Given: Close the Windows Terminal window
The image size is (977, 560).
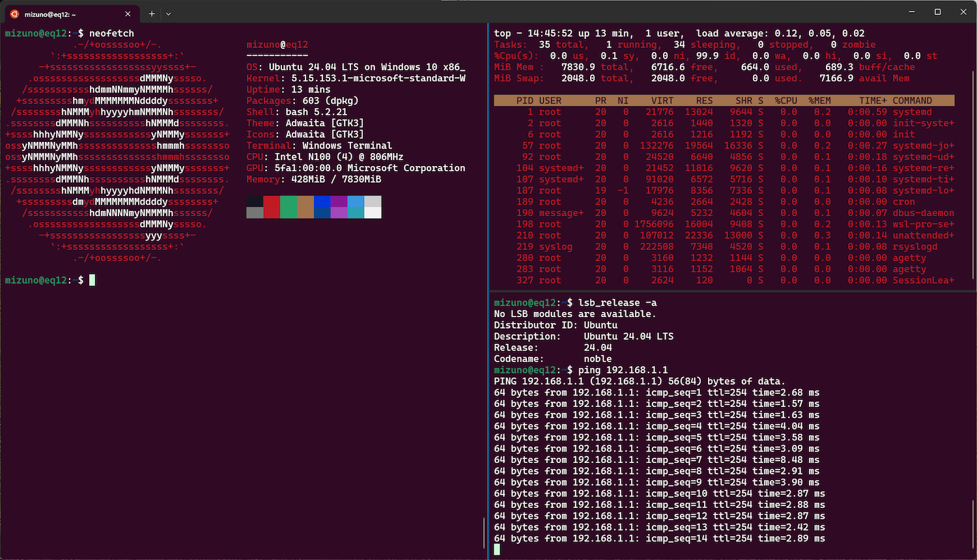Looking at the screenshot, I should [x=964, y=12].
